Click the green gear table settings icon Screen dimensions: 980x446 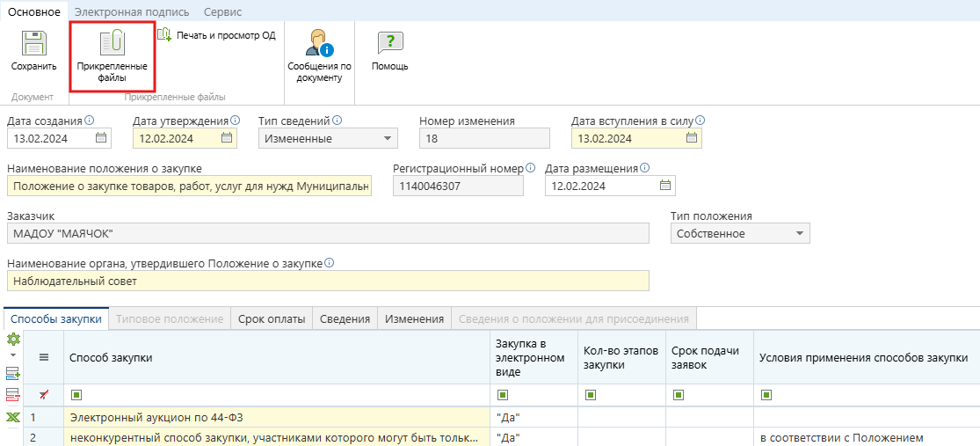point(13,340)
